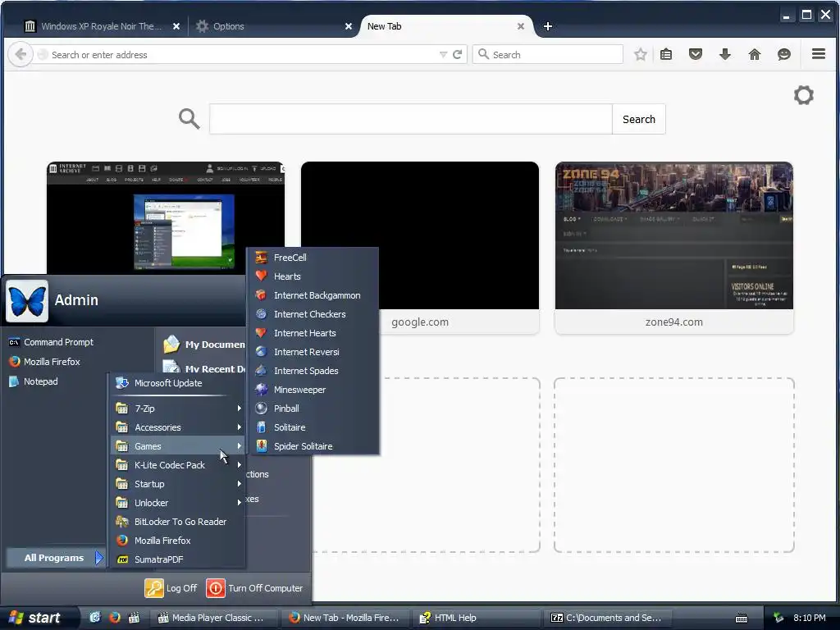The width and height of the screenshot is (840, 630).
Task: Expand the Accessories folder
Action: 177,427
